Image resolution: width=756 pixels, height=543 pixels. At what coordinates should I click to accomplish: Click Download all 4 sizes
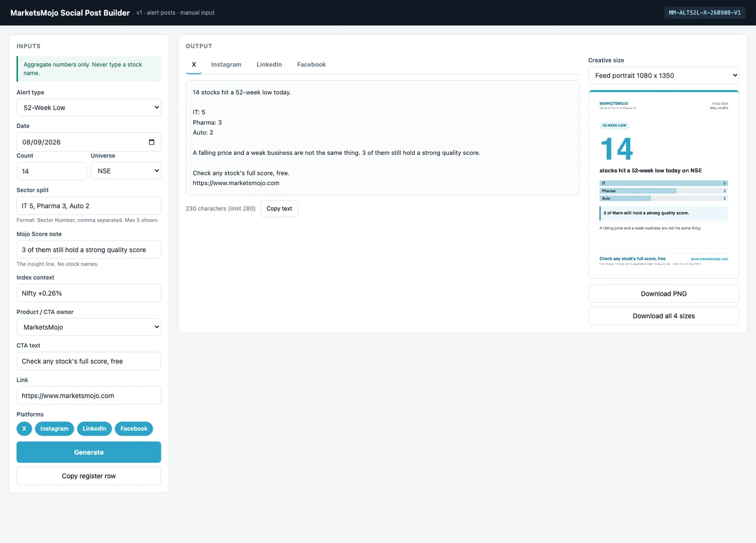pos(664,316)
